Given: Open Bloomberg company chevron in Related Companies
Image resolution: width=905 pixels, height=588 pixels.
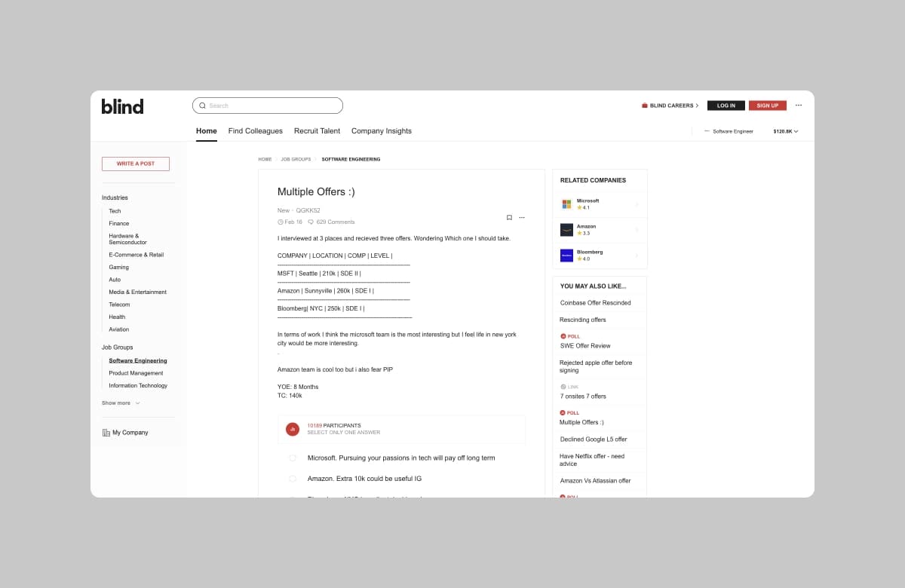Looking at the screenshot, I should (637, 256).
